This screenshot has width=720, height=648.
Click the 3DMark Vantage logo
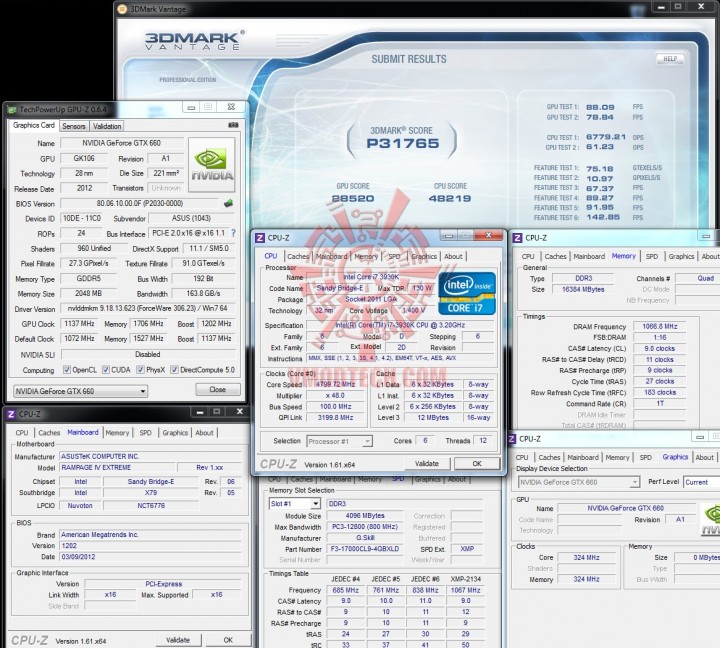click(x=194, y=40)
